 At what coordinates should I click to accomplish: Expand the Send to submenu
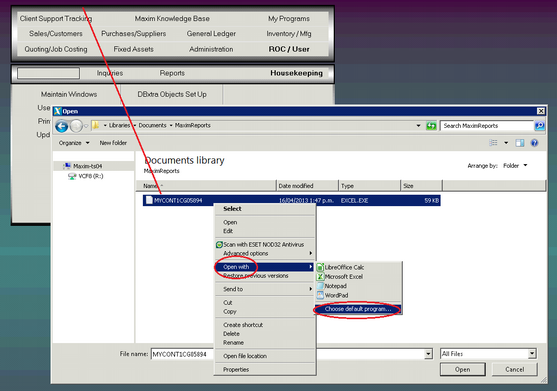(x=265, y=289)
